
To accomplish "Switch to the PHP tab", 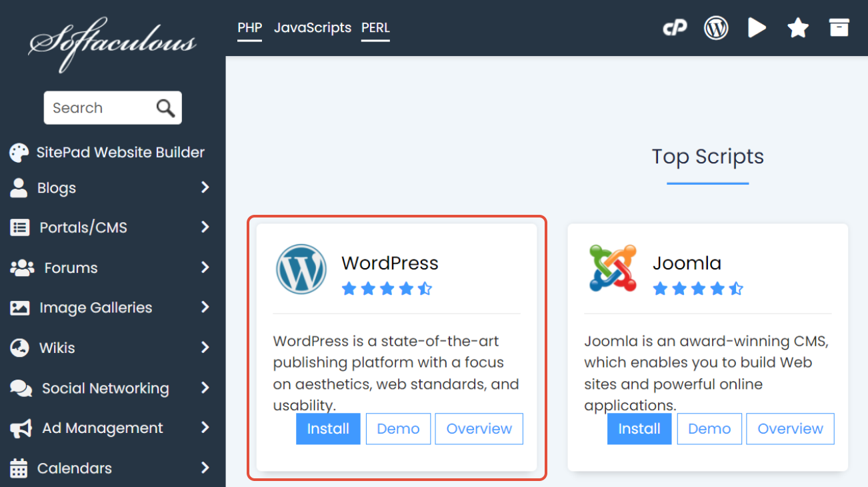I will (249, 28).
